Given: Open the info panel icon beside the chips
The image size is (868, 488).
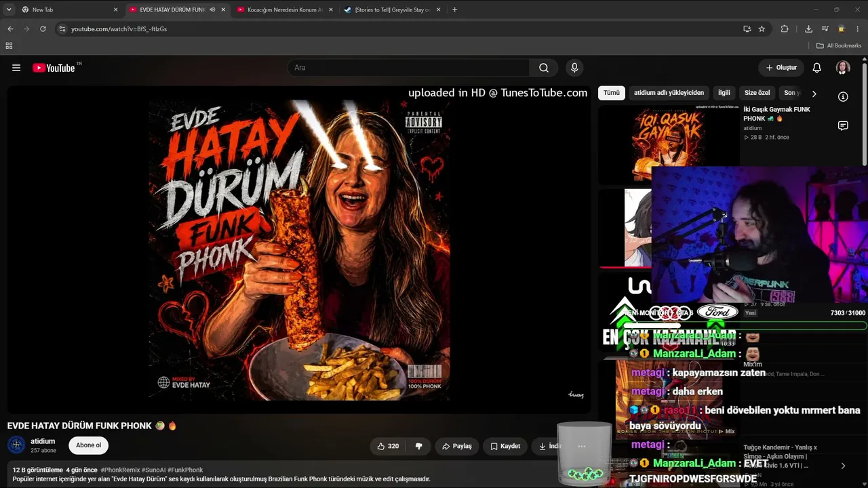Looking at the screenshot, I should (843, 96).
